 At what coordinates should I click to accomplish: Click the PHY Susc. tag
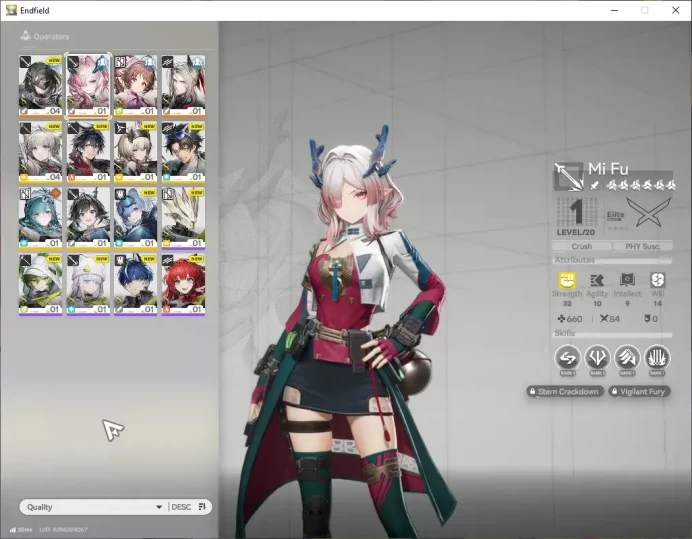click(x=643, y=246)
